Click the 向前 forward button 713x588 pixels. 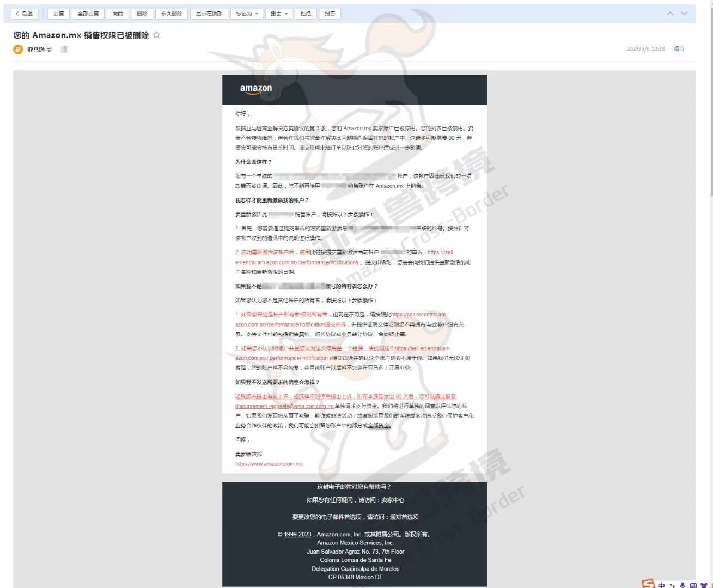coord(118,14)
